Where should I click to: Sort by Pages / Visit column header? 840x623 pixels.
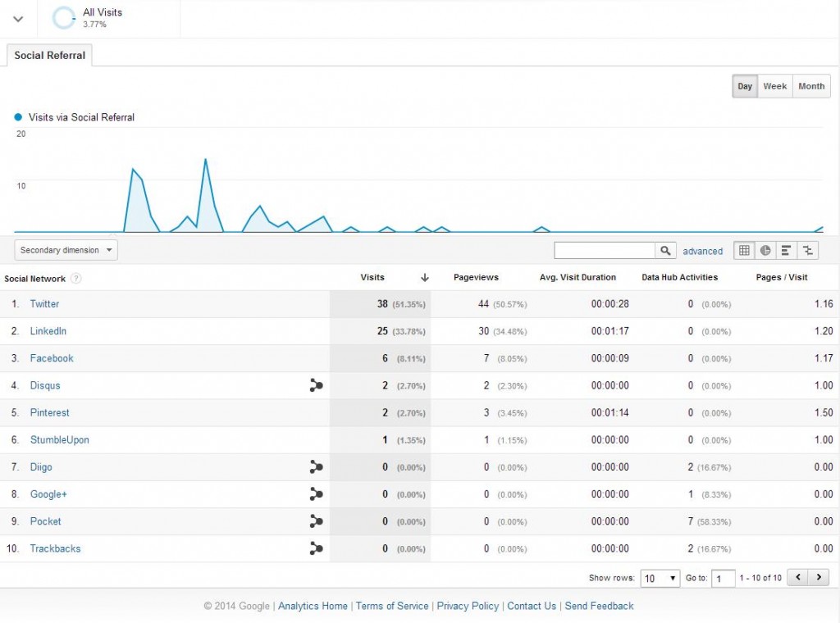tap(781, 277)
